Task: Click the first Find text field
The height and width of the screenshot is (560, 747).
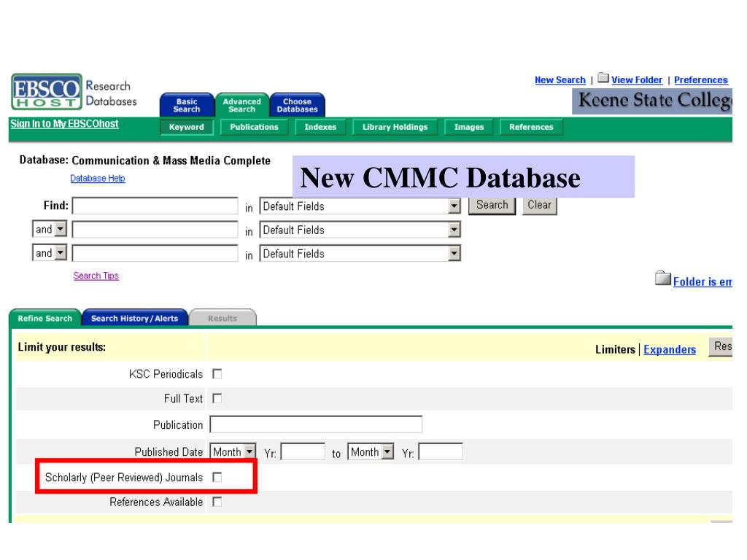Action: coord(155,206)
